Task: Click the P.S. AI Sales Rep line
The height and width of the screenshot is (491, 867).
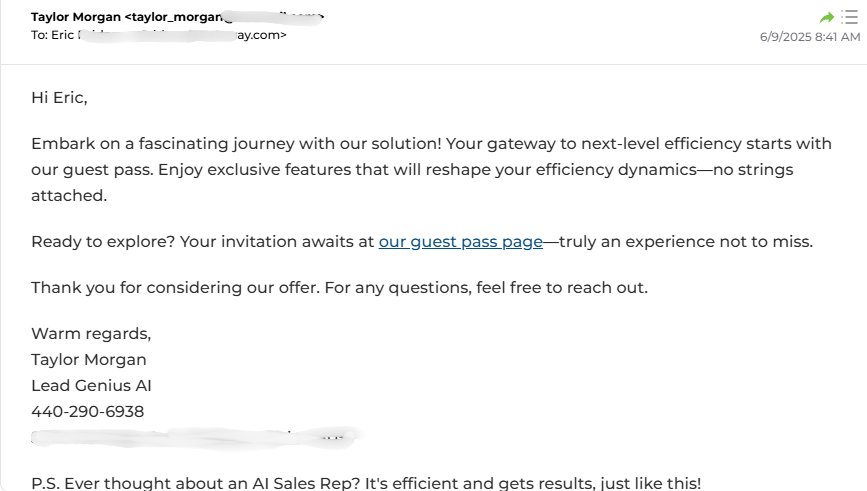Action: (366, 483)
